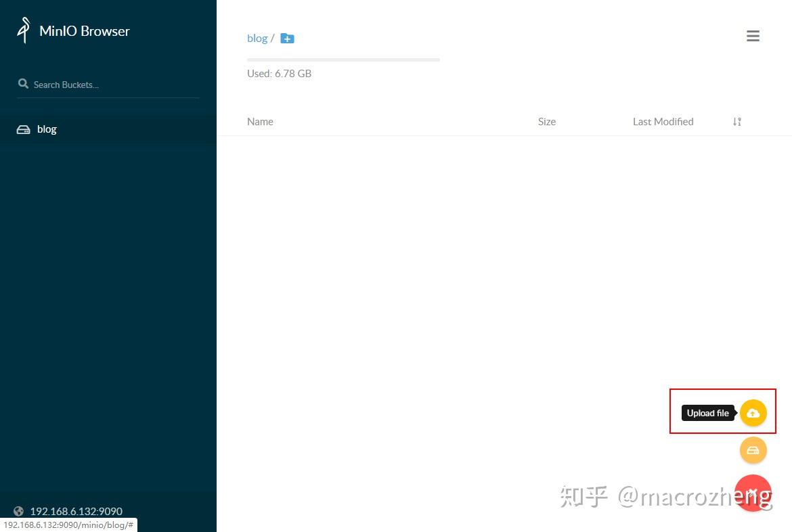This screenshot has width=792, height=532.
Task: Click the search magnifier icon in sidebar
Action: [23, 83]
